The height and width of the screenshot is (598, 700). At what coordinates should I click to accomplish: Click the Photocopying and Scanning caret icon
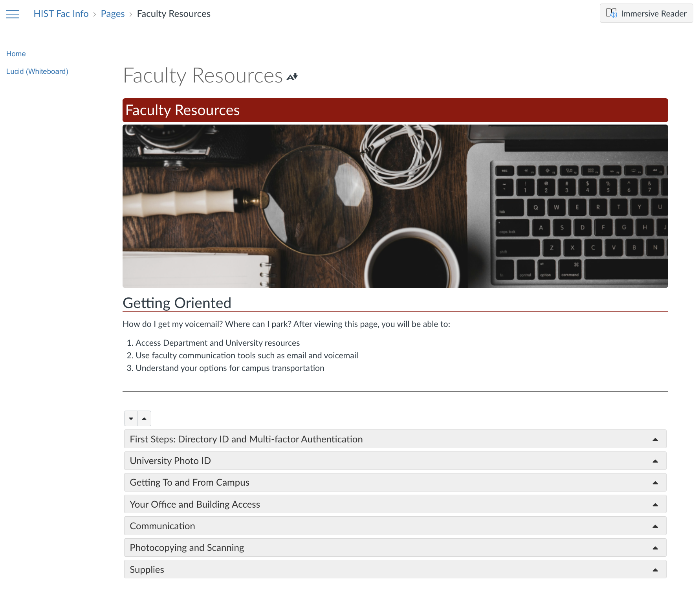tap(655, 548)
